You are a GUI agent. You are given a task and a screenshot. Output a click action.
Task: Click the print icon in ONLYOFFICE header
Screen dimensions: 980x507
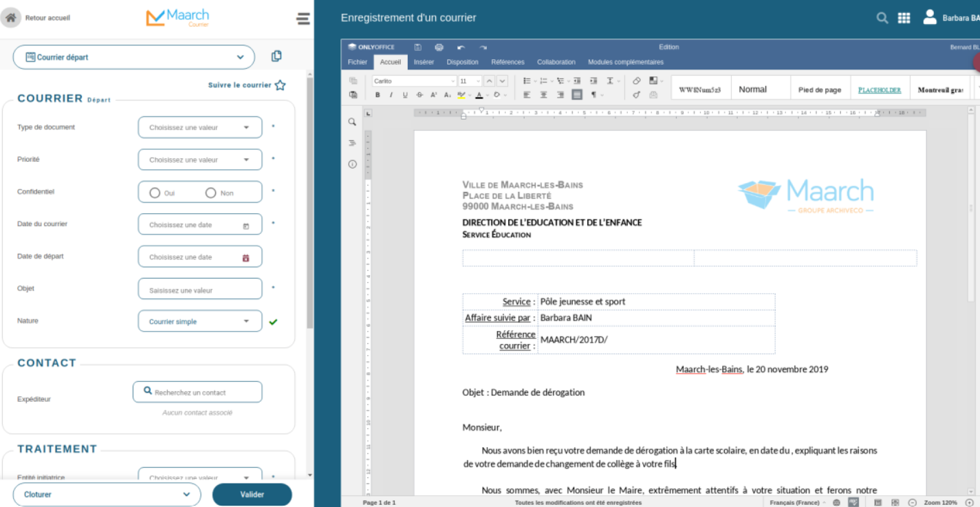(x=439, y=47)
